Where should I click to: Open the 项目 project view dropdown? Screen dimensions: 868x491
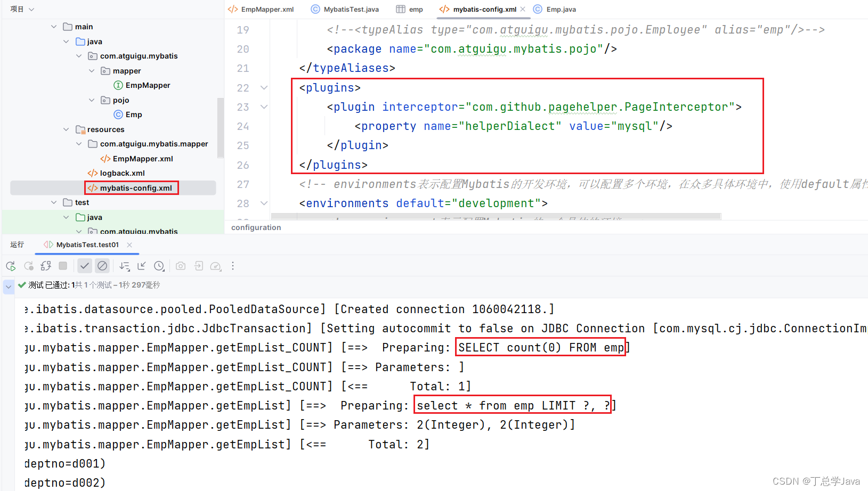(x=22, y=9)
